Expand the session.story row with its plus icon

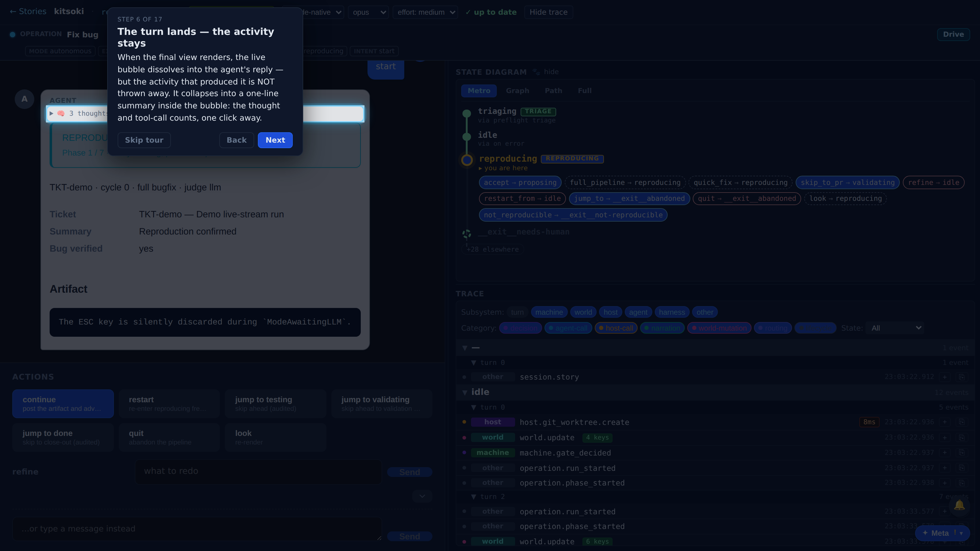944,377
